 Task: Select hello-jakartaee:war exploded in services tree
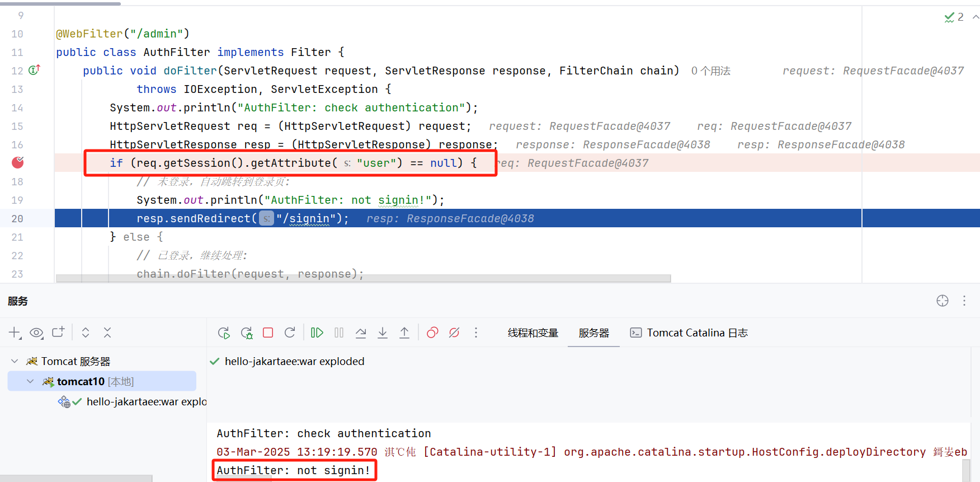point(132,401)
